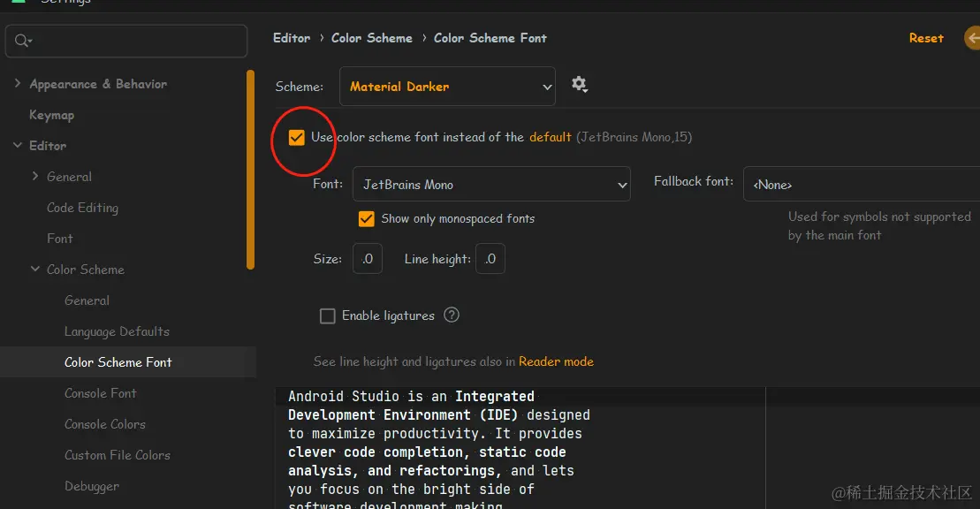
Task: Click the font preview text area
Action: pyautogui.click(x=520, y=448)
